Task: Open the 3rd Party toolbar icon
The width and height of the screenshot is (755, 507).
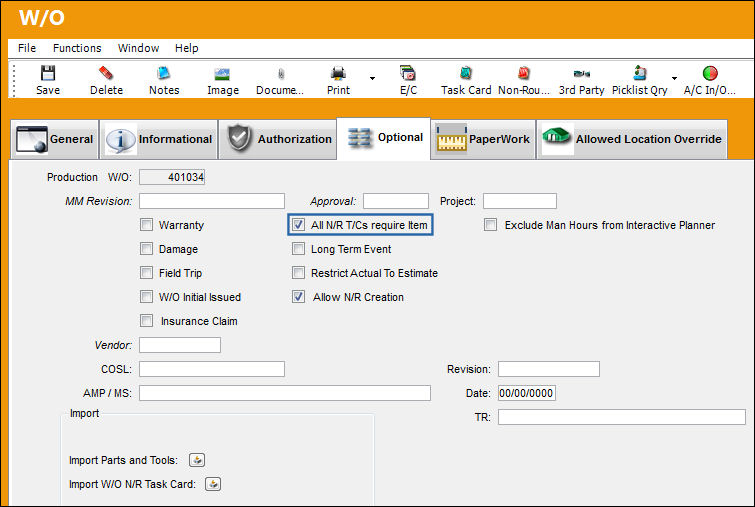Action: 582,74
